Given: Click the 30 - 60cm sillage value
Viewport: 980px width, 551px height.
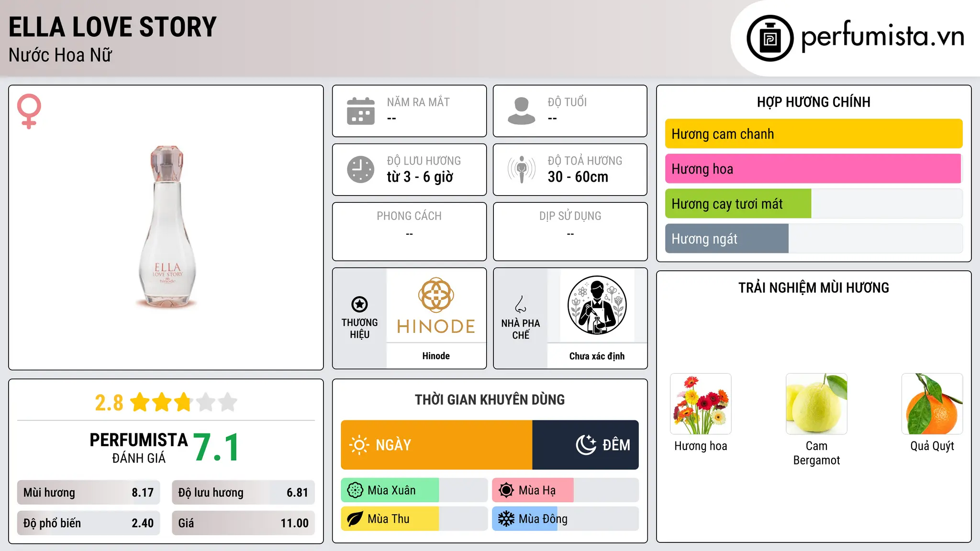Looking at the screenshot, I should point(578,177).
